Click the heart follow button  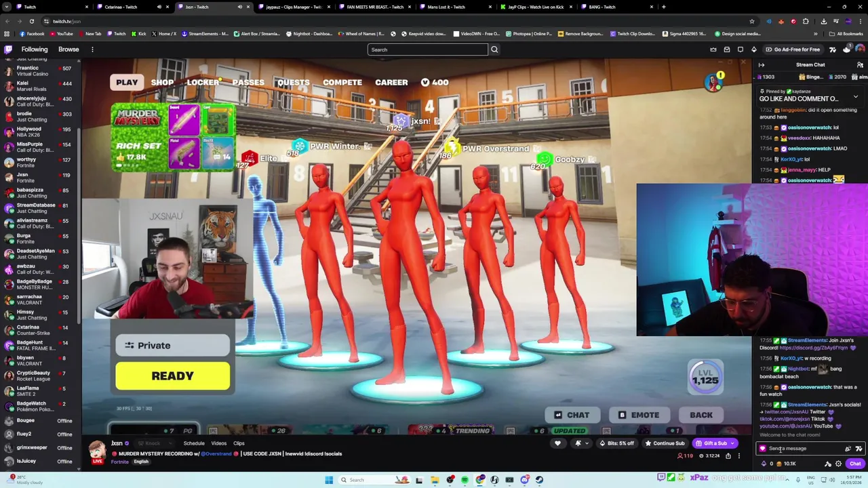557,443
